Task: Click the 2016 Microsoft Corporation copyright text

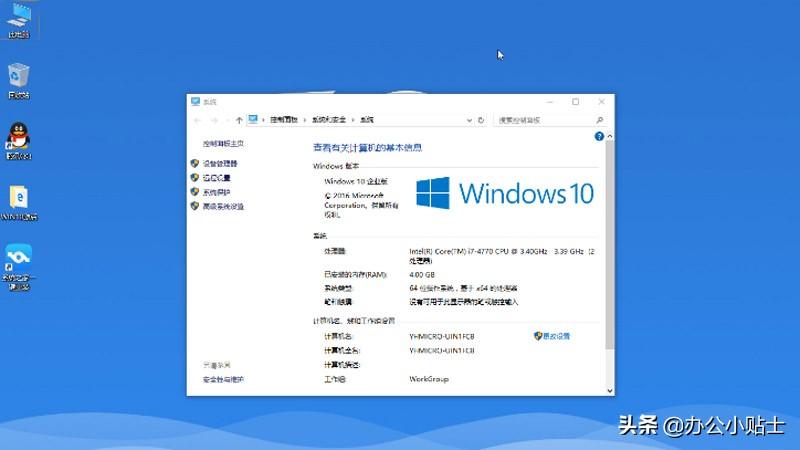Action: click(361, 205)
